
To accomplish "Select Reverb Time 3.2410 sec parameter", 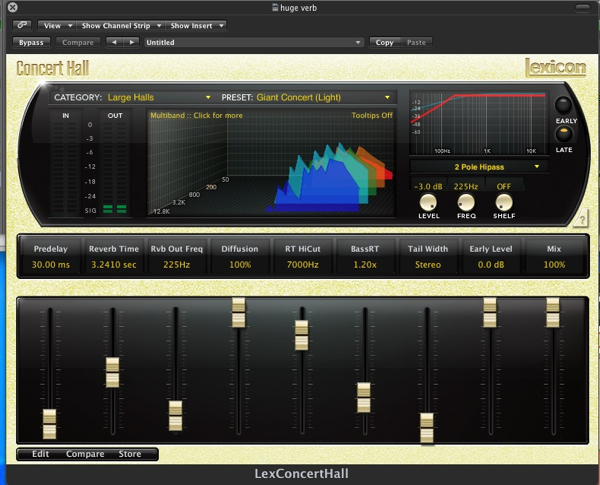I will 114,256.
